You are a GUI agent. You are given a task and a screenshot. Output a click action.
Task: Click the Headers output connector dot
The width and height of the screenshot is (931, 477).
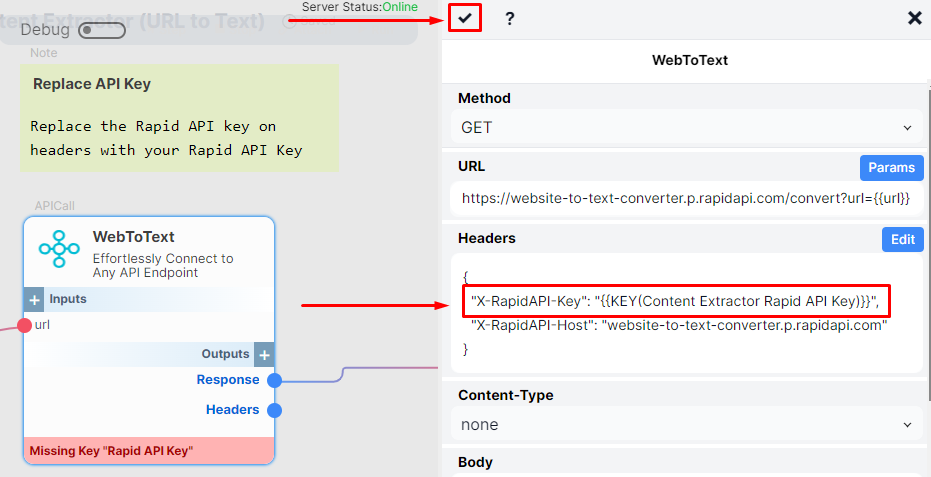click(x=274, y=410)
